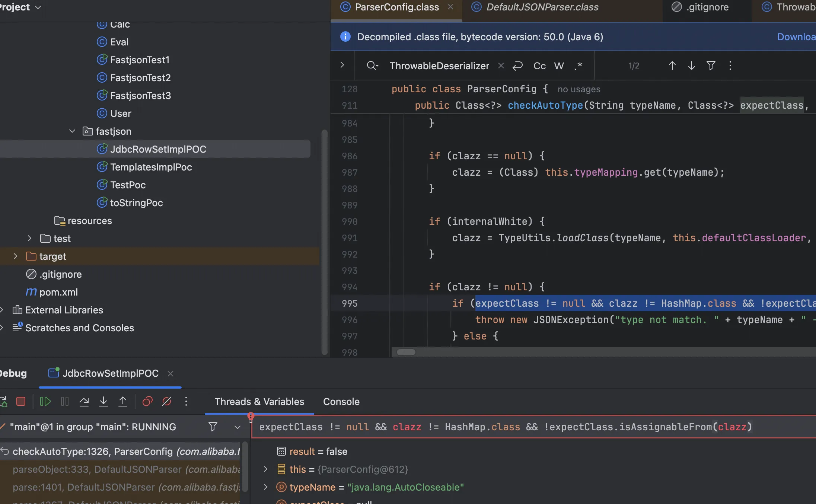Open search filter options funnel icon
The height and width of the screenshot is (504, 816).
(x=711, y=66)
